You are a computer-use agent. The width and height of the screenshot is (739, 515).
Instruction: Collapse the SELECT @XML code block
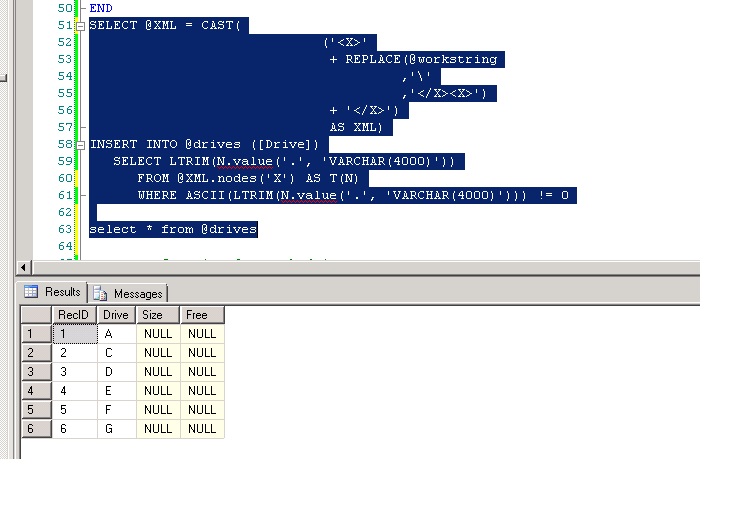click(81, 26)
